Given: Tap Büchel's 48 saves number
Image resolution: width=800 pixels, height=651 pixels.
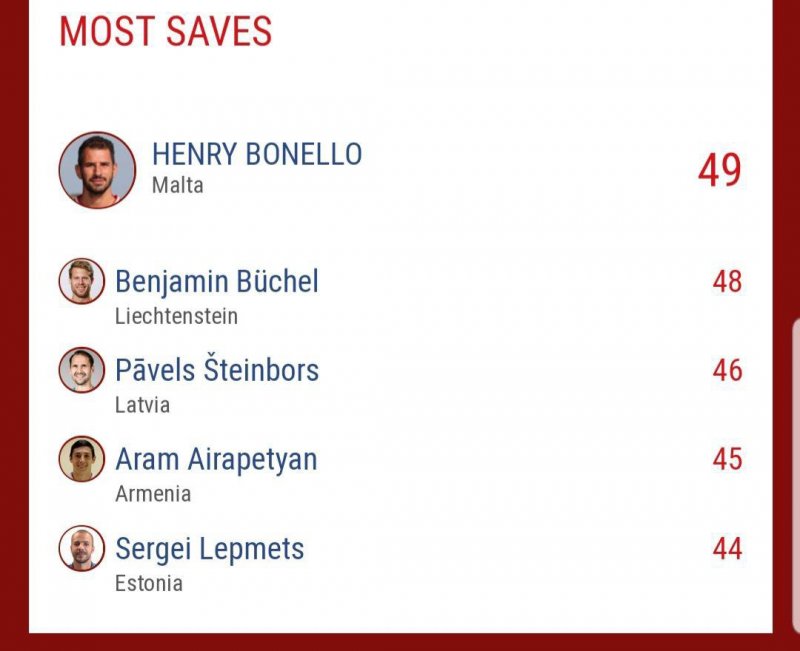Looking at the screenshot, I should click(727, 281).
